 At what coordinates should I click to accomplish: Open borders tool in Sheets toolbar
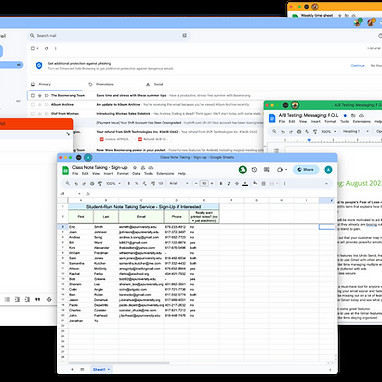point(263,183)
